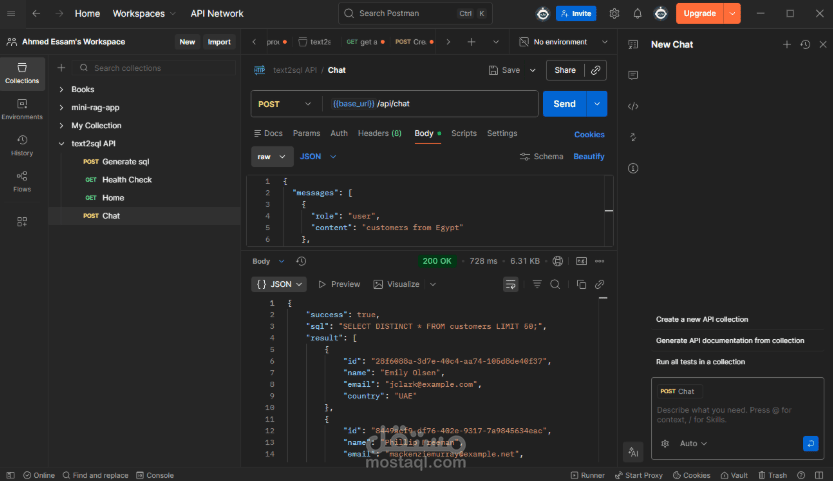Send the chat request
Image resolution: width=833 pixels, height=481 pixels.
click(x=564, y=104)
